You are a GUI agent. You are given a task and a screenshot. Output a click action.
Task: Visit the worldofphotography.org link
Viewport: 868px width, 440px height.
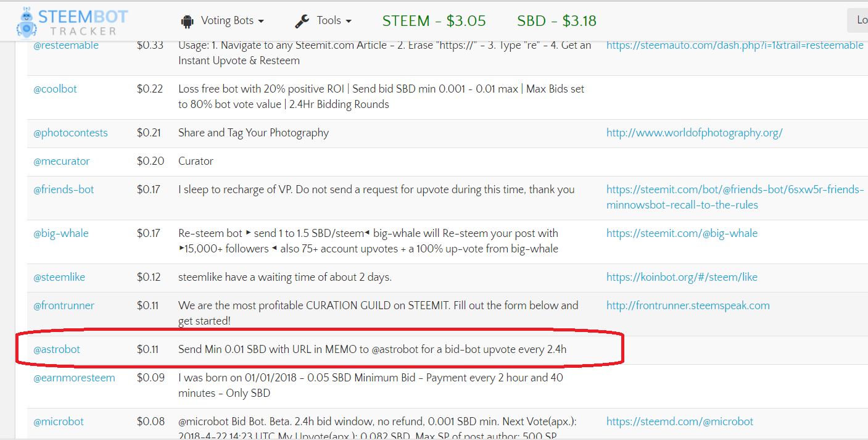tap(694, 133)
